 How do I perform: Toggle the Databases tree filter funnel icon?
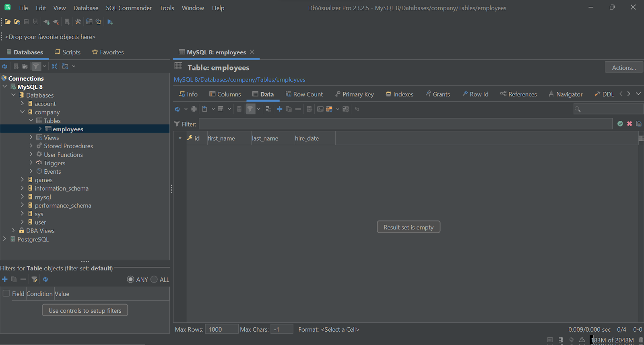[x=36, y=66]
